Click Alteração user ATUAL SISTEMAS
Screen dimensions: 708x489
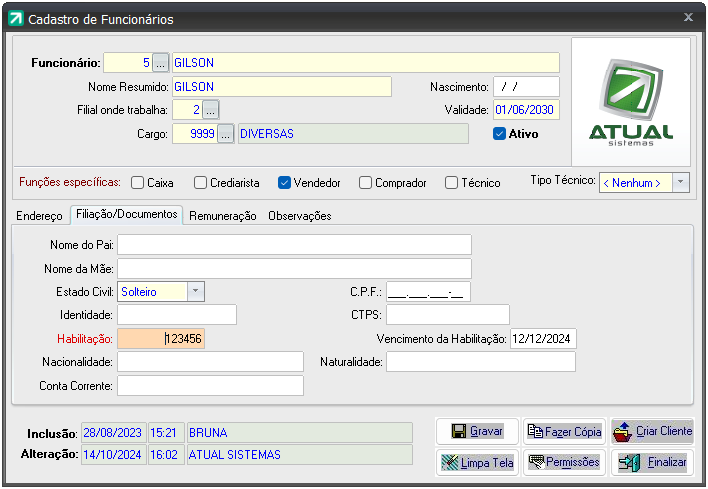click(300, 454)
